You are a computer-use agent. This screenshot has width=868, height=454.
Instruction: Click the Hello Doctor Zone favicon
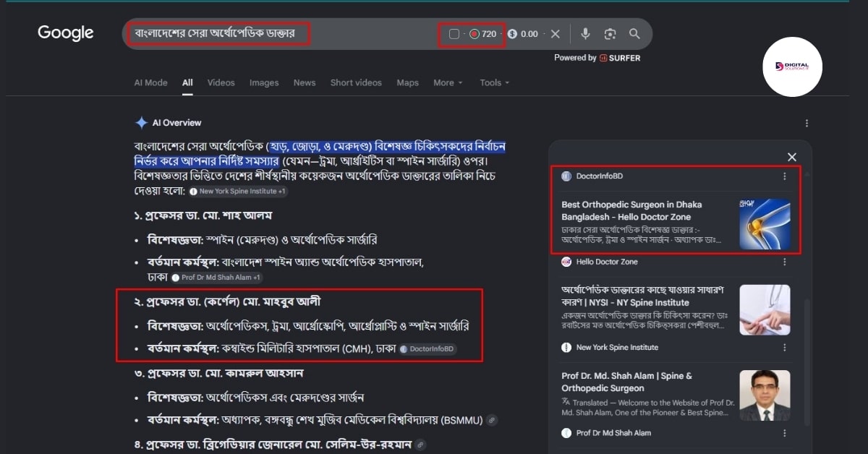[566, 262]
